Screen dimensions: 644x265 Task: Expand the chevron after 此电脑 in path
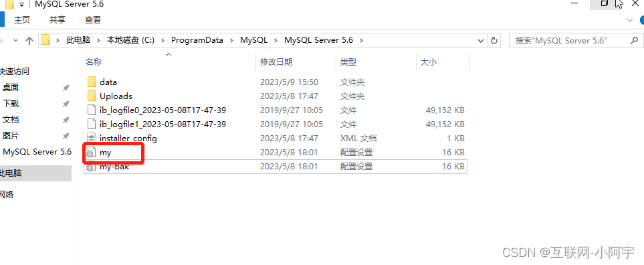pos(98,40)
